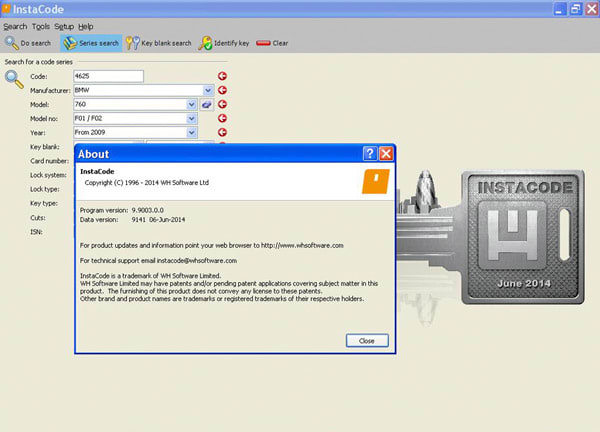Expand the Year dropdown arrow
600x432 pixels.
click(x=192, y=132)
